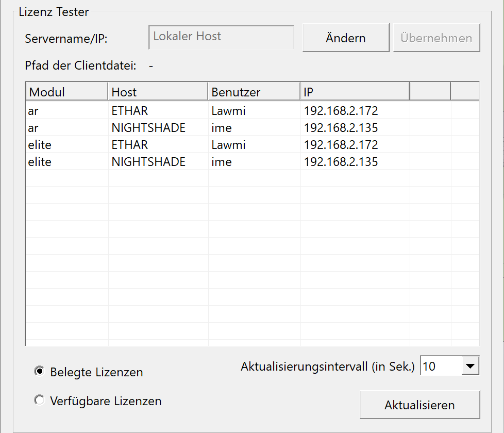
Task: Select the Belegte Lizenzen radio button
Action: 39,371
